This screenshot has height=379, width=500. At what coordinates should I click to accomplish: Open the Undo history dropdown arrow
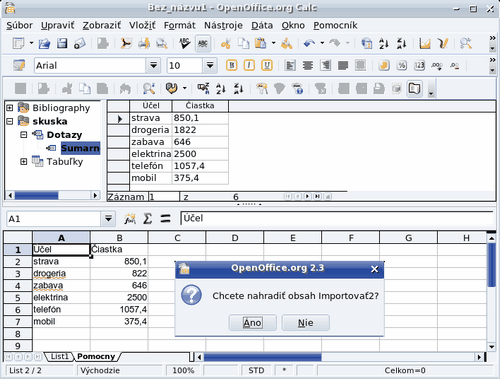click(x=322, y=43)
